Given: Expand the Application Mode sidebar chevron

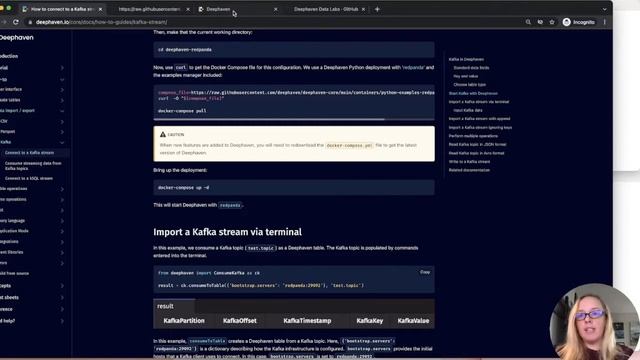Looking at the screenshot, I should tap(62, 231).
